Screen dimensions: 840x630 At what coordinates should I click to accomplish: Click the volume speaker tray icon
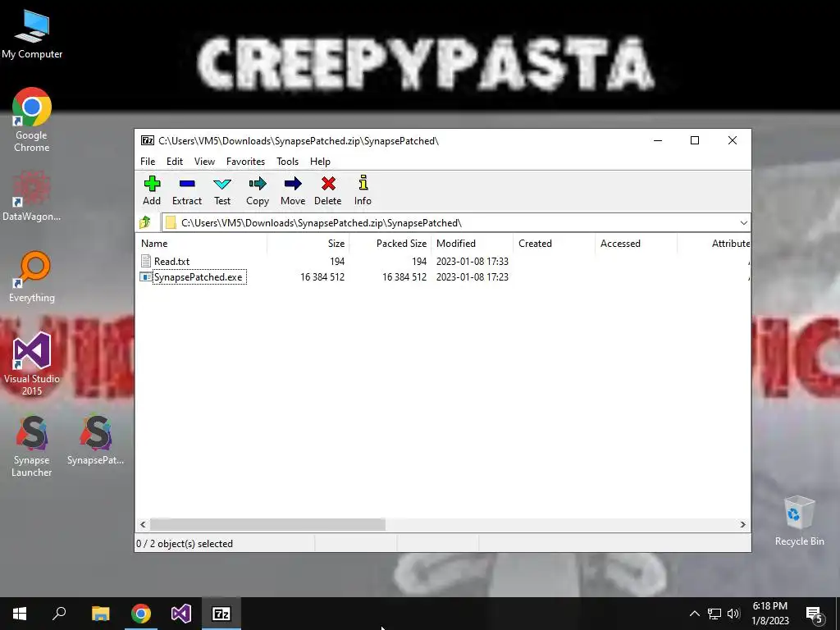(x=733, y=614)
